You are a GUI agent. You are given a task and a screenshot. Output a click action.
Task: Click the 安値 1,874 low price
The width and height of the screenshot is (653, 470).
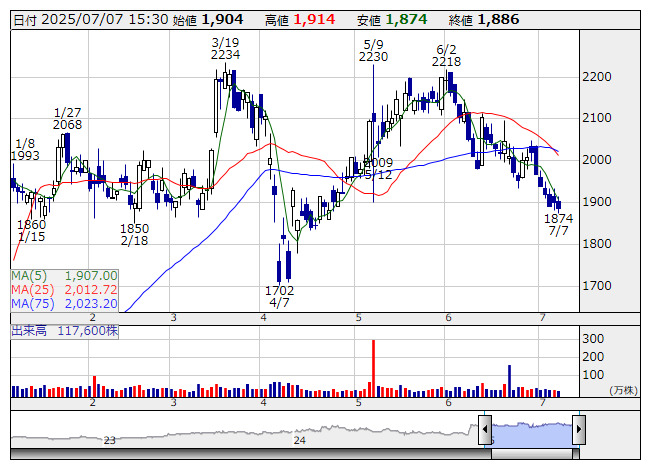pos(392,20)
